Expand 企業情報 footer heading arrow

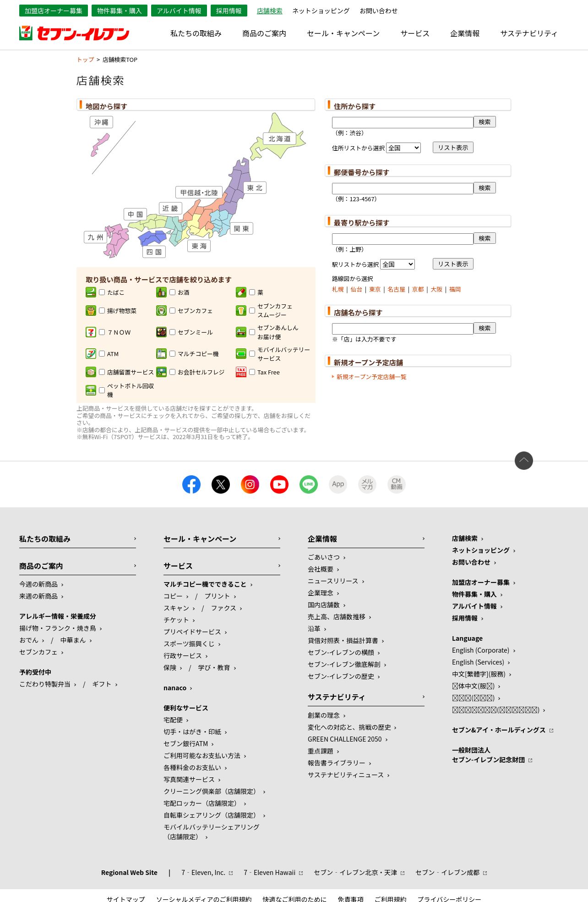[423, 539]
